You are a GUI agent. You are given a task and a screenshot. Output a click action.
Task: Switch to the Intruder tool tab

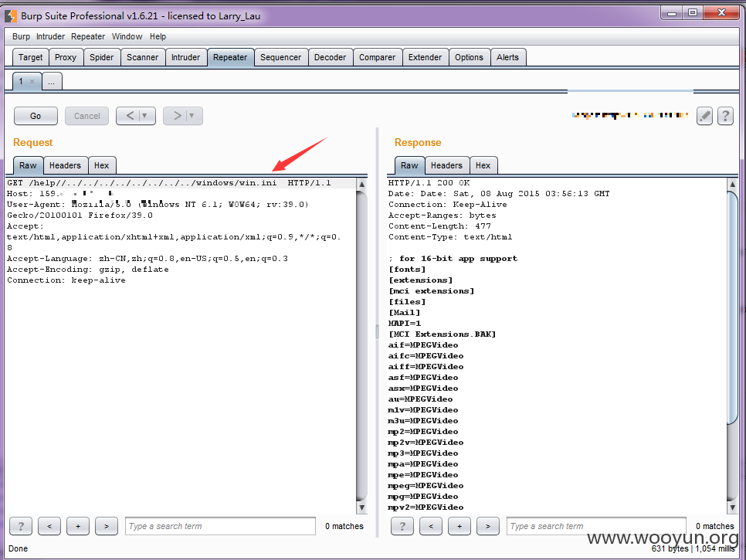(x=185, y=57)
